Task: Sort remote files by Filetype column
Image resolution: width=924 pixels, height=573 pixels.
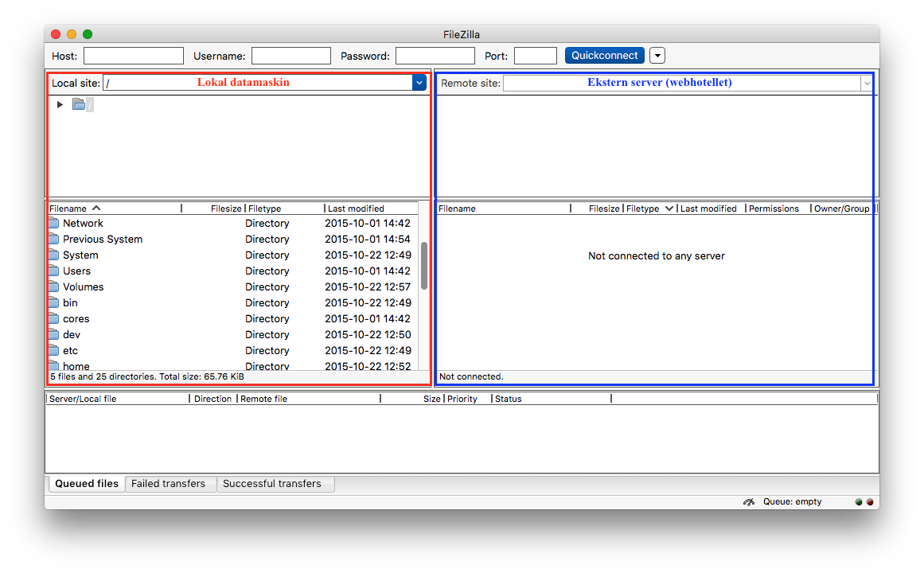Action: click(649, 209)
